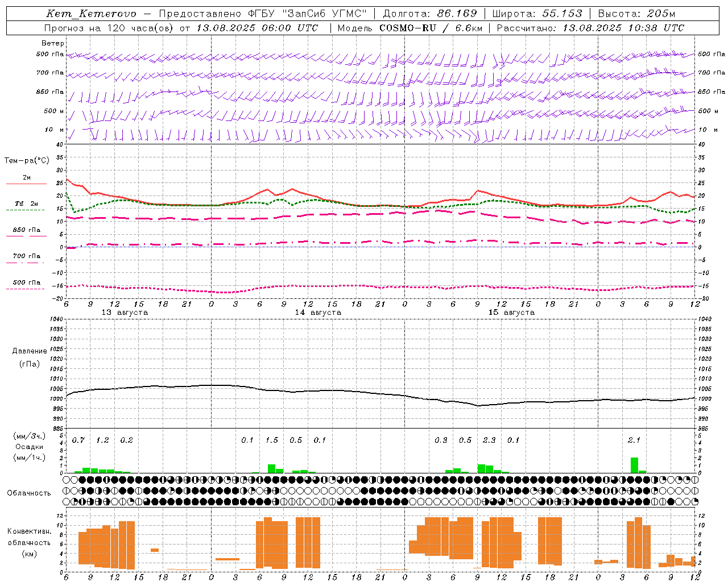Click the '15 августа' date label
This screenshot has height=582, width=728.
pyautogui.click(x=511, y=313)
